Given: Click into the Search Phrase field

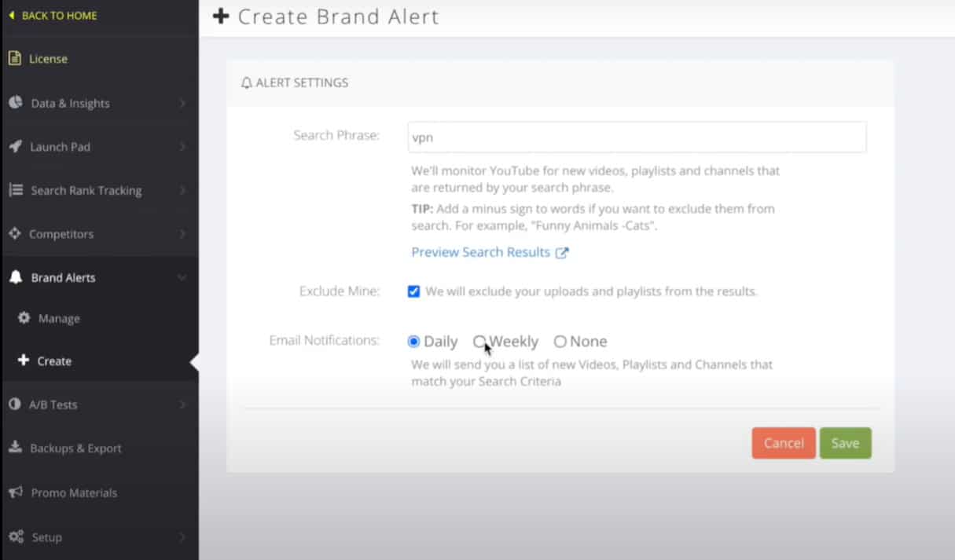Looking at the screenshot, I should click(x=637, y=137).
